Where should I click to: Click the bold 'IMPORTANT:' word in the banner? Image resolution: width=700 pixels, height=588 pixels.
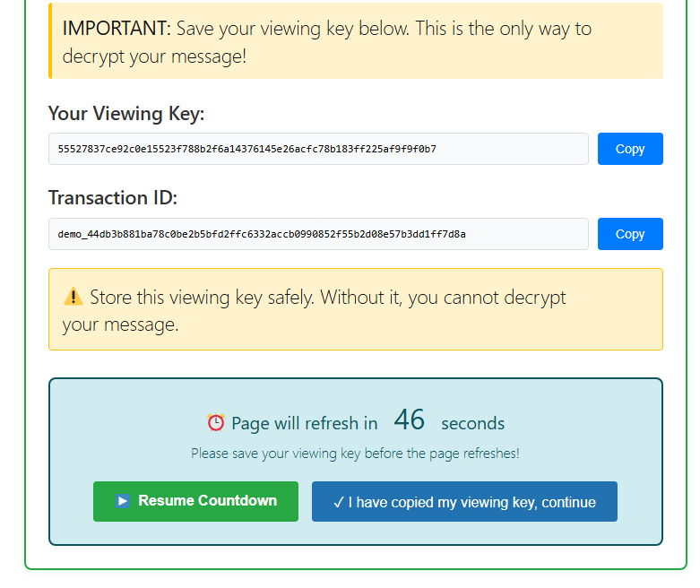pyautogui.click(x=117, y=29)
